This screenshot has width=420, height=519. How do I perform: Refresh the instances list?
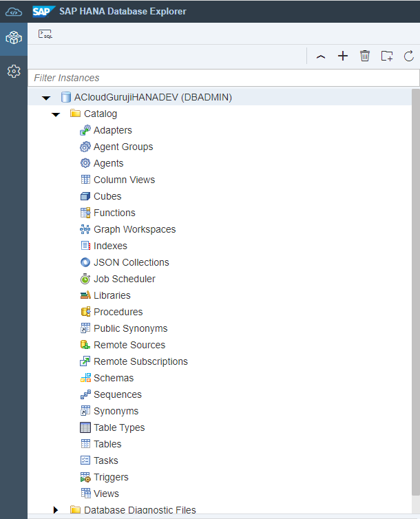point(408,56)
